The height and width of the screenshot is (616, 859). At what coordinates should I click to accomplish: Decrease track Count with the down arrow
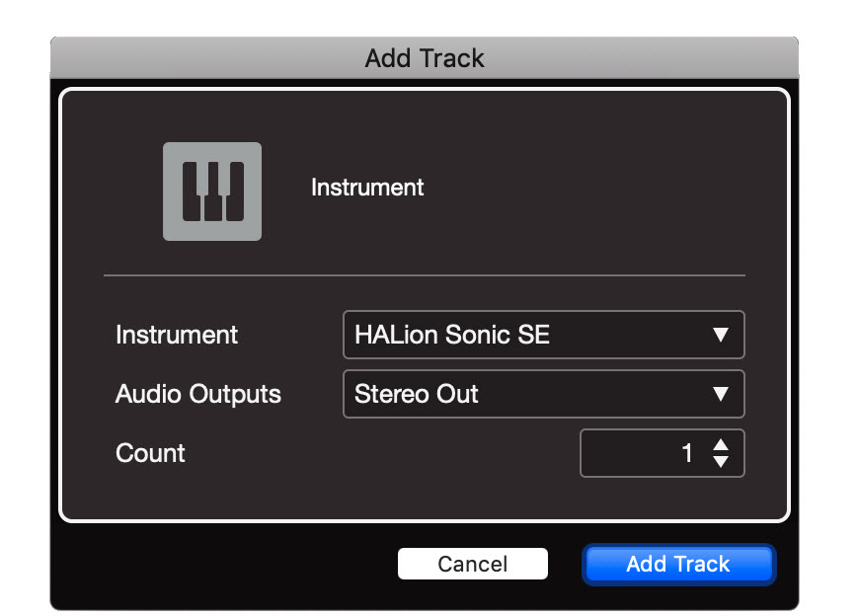point(721,462)
